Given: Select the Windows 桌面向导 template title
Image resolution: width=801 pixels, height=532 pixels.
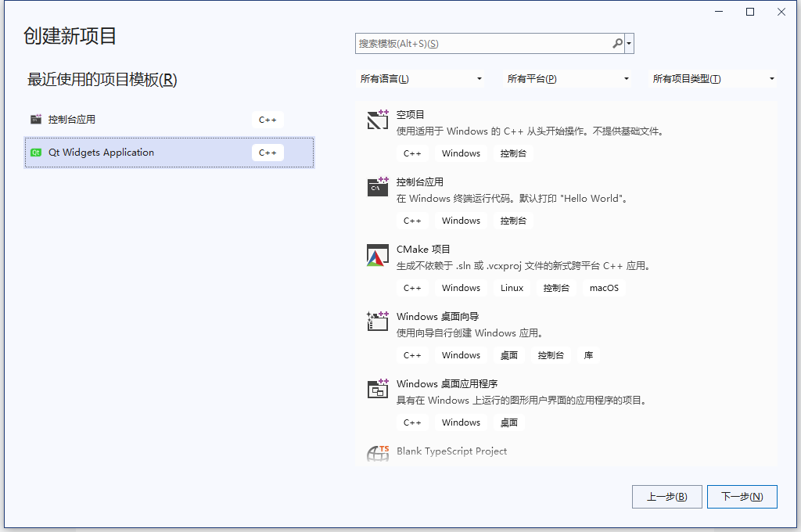Looking at the screenshot, I should point(437,317).
